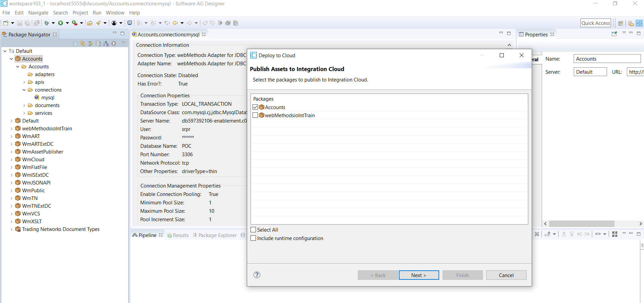Click the Run with external tools icon
This screenshot has height=303, width=644.
tap(74, 23)
